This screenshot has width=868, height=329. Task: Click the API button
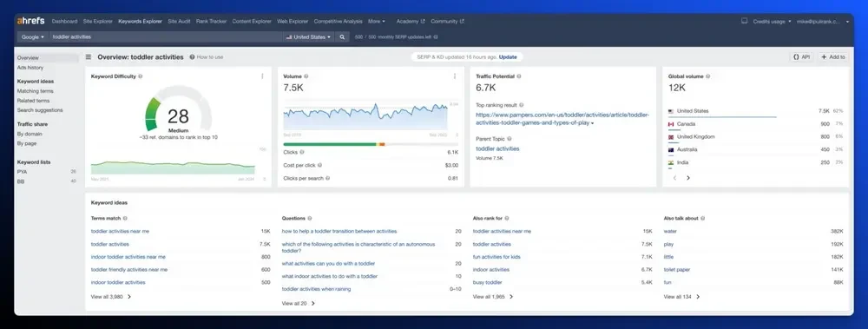(801, 57)
